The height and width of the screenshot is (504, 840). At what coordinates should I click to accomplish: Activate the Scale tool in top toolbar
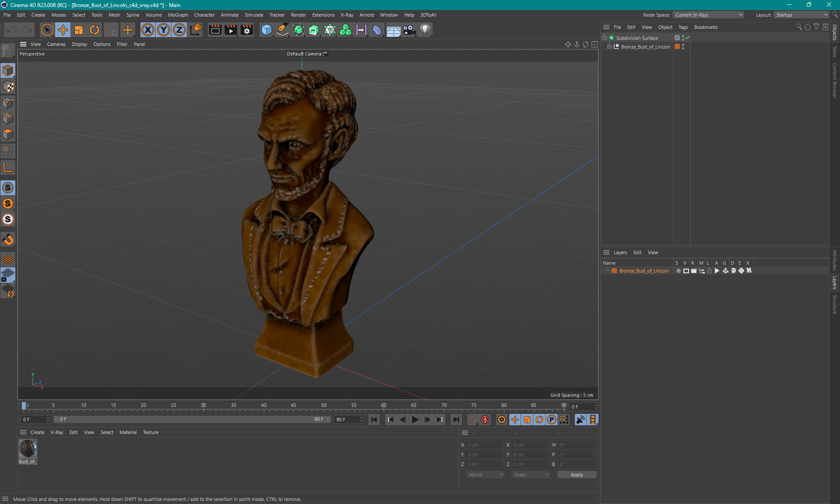coord(79,30)
